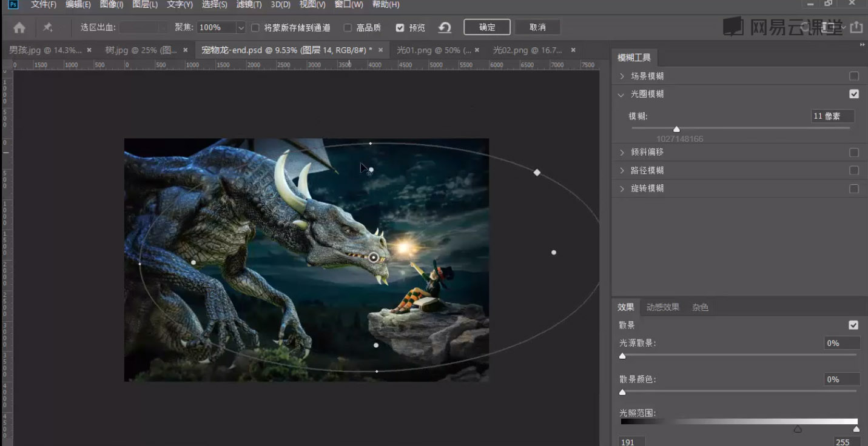Collapse panels with the double-arrow icon
This screenshot has width=868, height=446.
tap(862, 45)
